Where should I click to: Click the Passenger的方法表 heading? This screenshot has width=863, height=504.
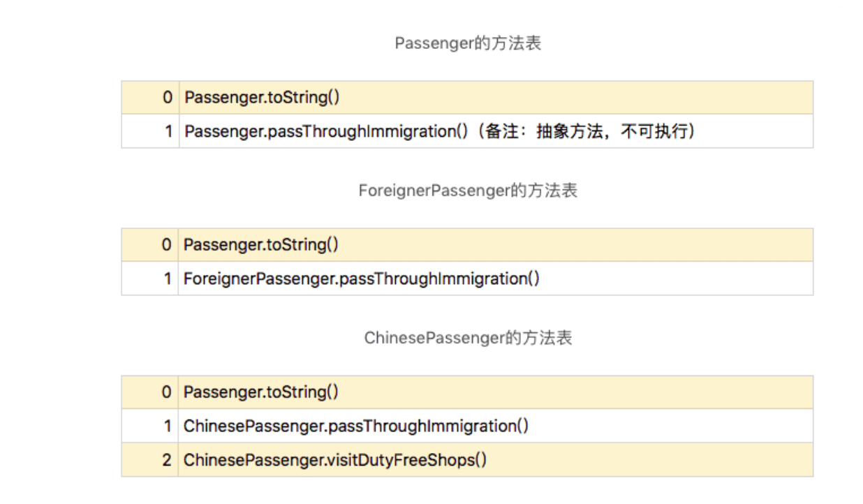point(468,43)
